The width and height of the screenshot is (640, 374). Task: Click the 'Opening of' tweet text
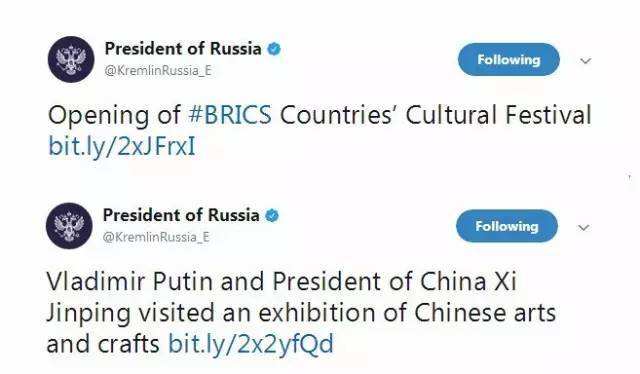tap(114, 116)
